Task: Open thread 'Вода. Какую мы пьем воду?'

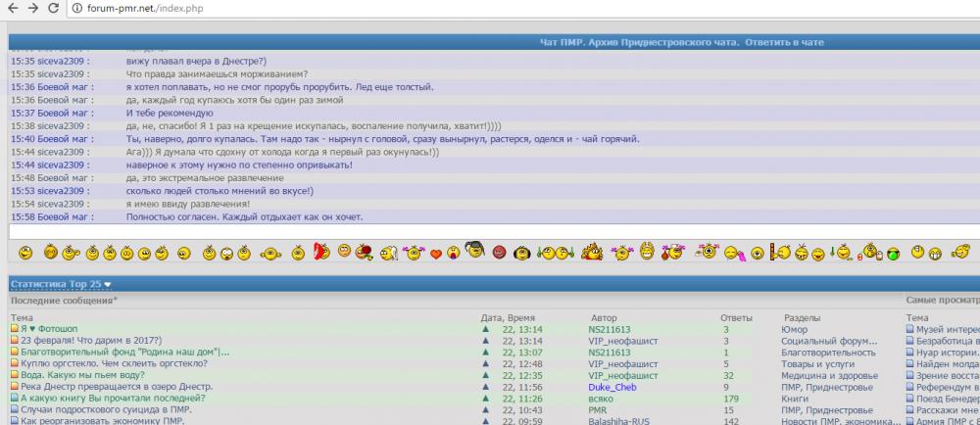Action: click(x=82, y=375)
